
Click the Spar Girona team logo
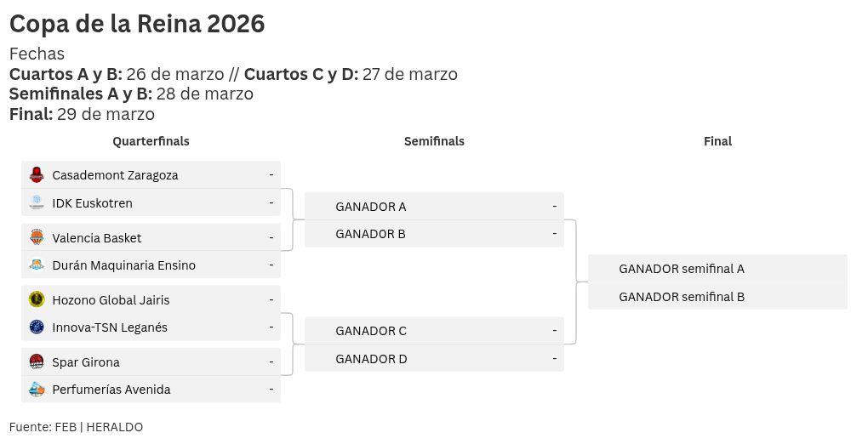[36, 361]
